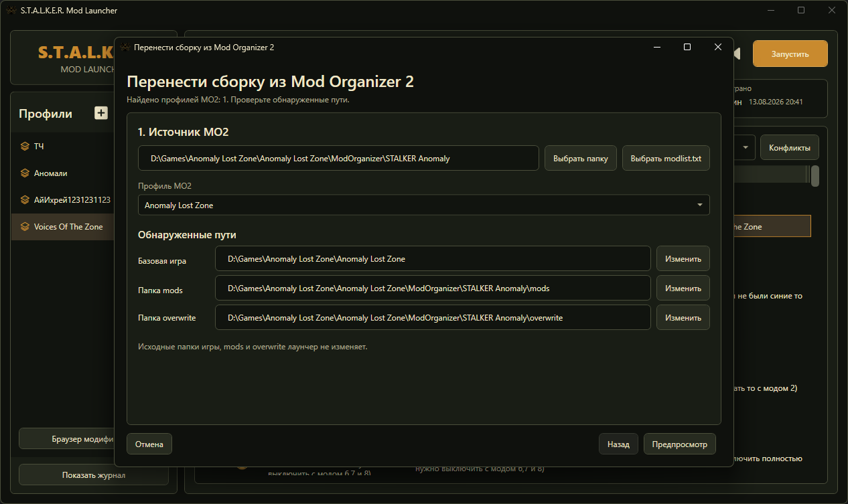Click the Предпросмотр button
The height and width of the screenshot is (504, 848).
(680, 444)
